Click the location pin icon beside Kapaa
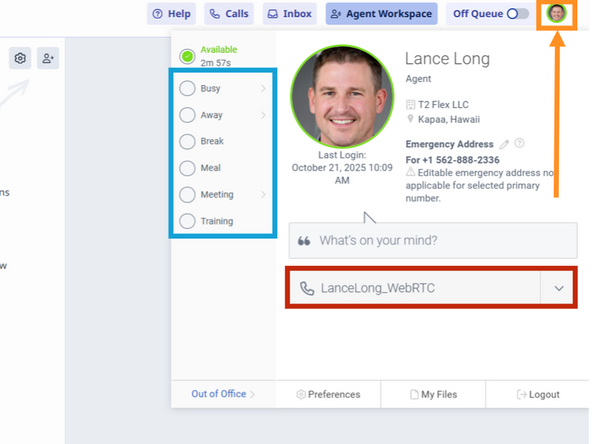The height and width of the screenshot is (444, 592). 410,119
